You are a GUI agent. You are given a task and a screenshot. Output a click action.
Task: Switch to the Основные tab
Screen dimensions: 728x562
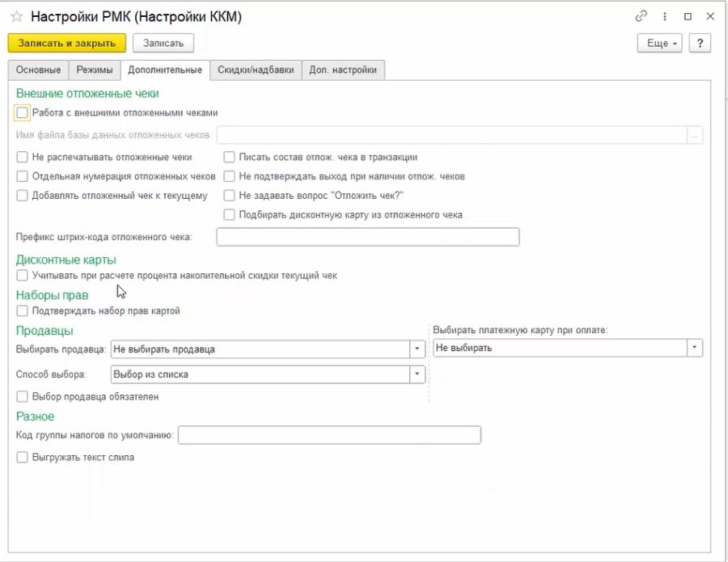click(39, 70)
